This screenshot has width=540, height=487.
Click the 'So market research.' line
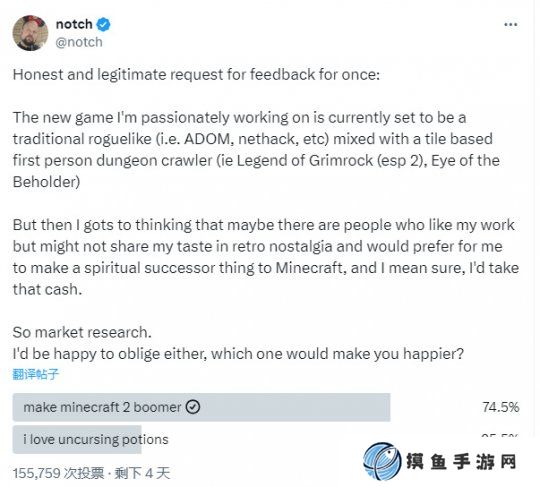(82, 332)
